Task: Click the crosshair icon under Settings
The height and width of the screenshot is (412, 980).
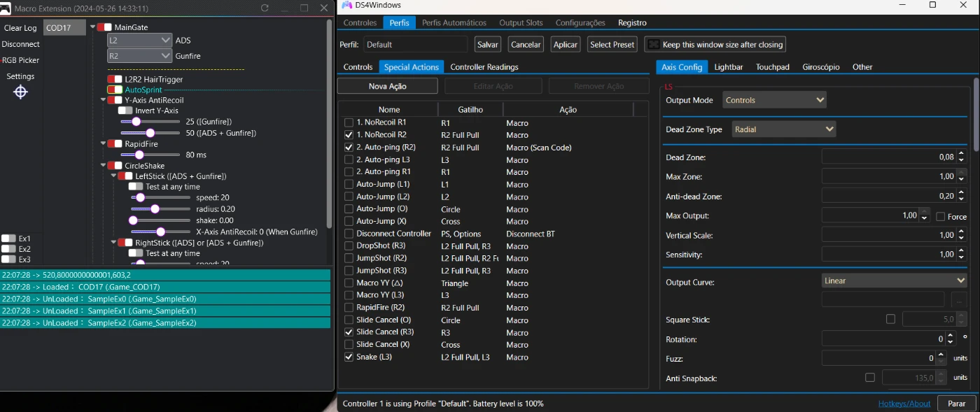Action: [20, 92]
